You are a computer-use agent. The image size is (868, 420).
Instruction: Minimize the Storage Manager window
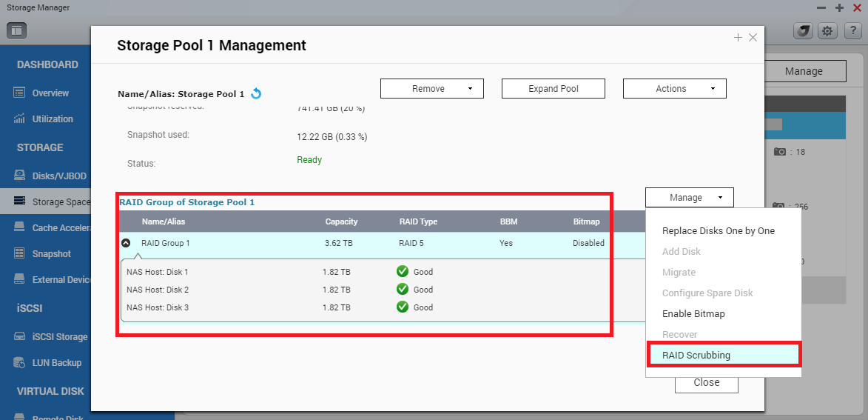coord(821,7)
